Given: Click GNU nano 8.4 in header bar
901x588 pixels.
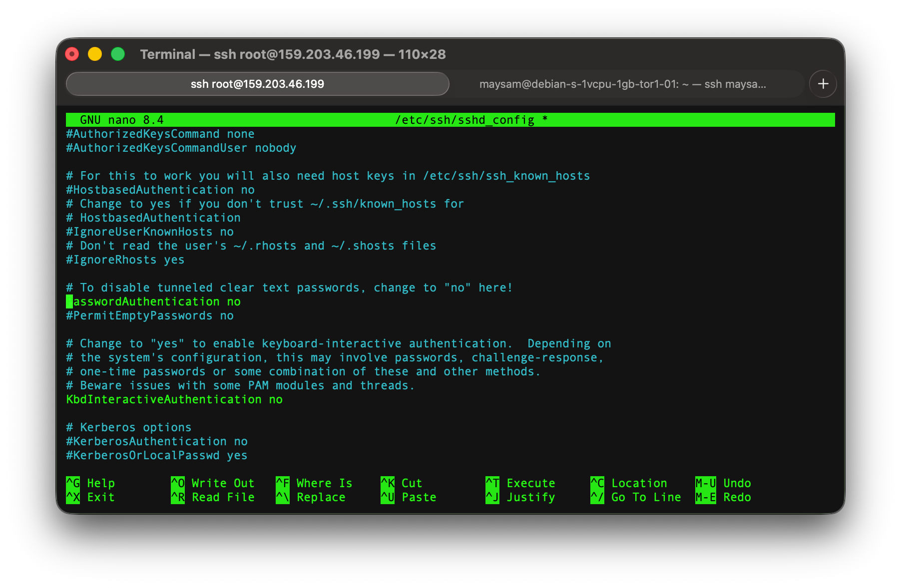Looking at the screenshot, I should pyautogui.click(x=122, y=120).
